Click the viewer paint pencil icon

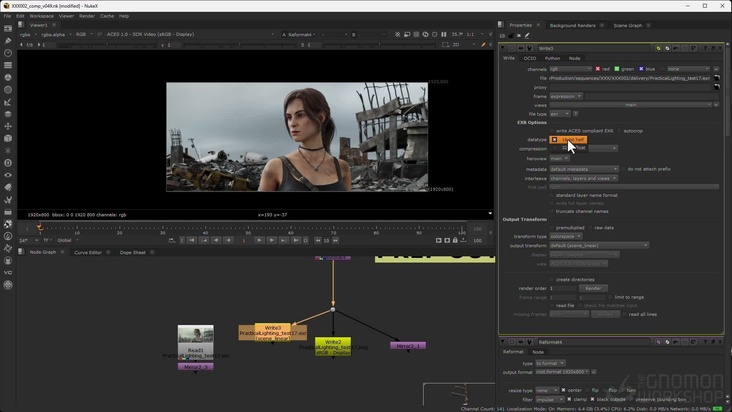(483, 44)
